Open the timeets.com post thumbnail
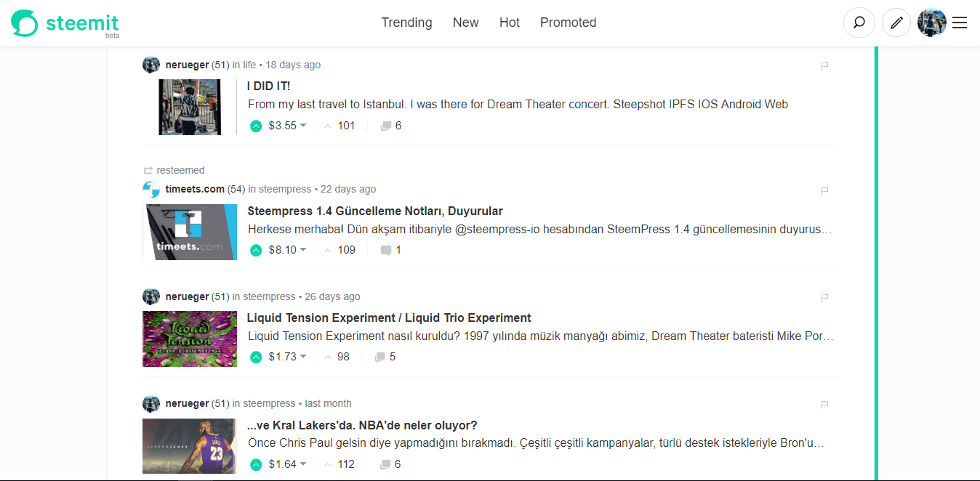The image size is (980, 481). (x=190, y=232)
